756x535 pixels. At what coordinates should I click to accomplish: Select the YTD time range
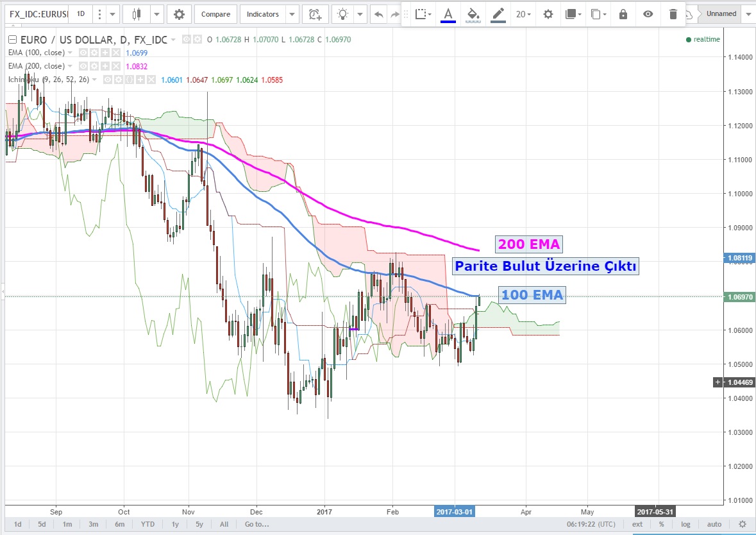click(x=147, y=524)
